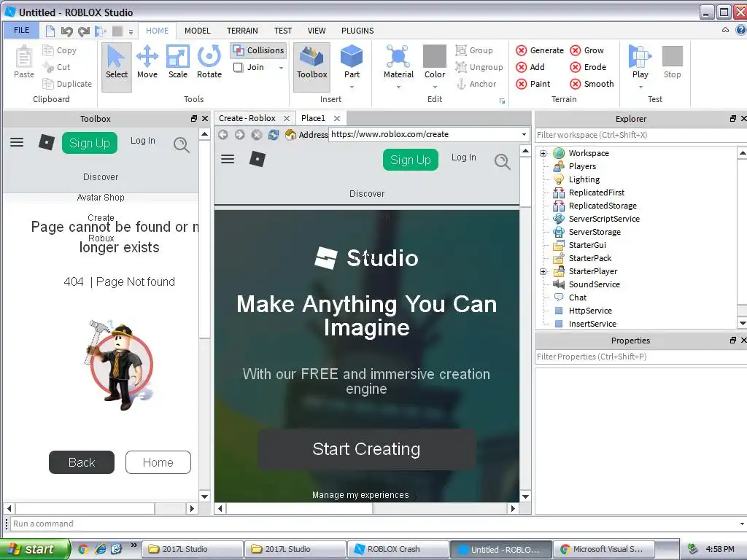The height and width of the screenshot is (560, 747).
Task: Click the Back button on 404 page
Action: pos(82,462)
